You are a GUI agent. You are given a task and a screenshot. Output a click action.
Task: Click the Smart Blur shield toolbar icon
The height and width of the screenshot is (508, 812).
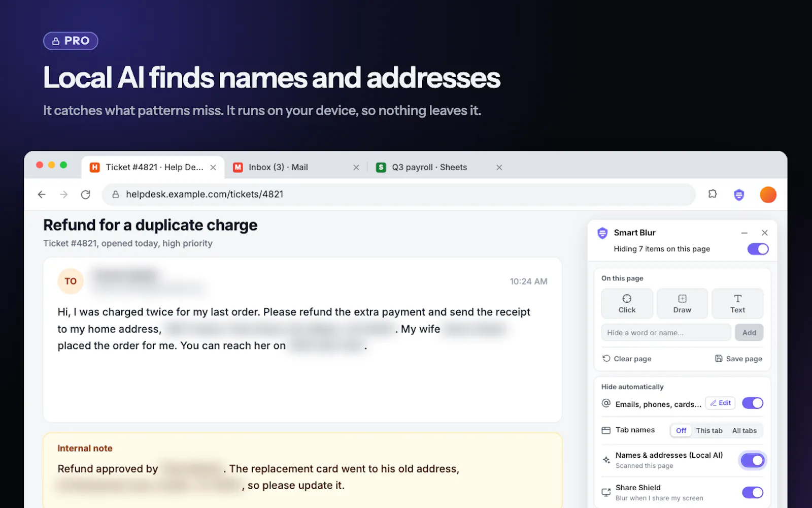739,195
